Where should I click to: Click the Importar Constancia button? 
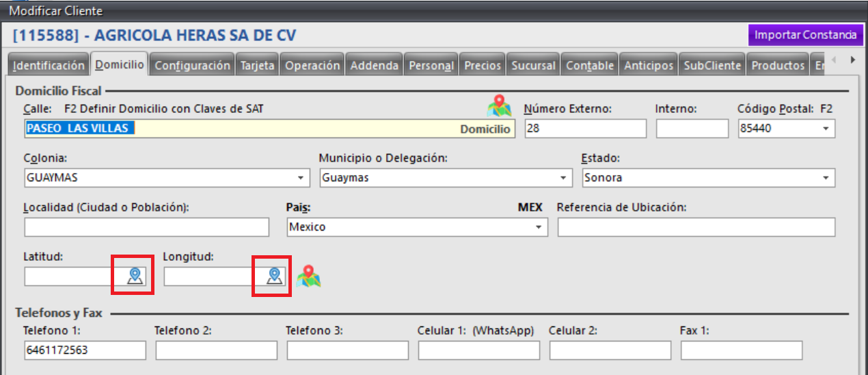pyautogui.click(x=804, y=35)
